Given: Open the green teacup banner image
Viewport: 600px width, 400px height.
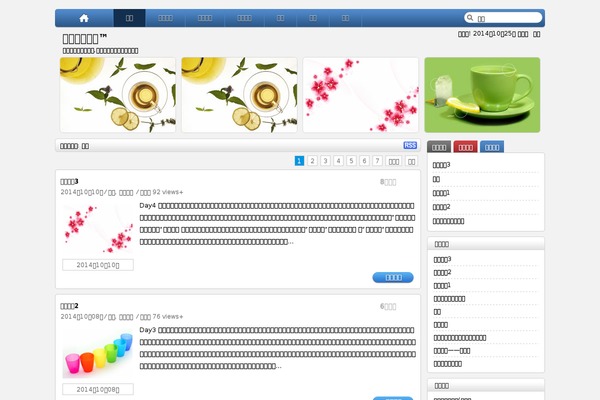Looking at the screenshot, I should (x=482, y=95).
